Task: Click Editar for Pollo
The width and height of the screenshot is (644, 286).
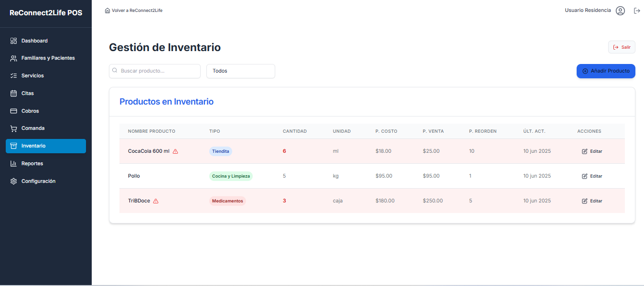Action: coord(592,176)
